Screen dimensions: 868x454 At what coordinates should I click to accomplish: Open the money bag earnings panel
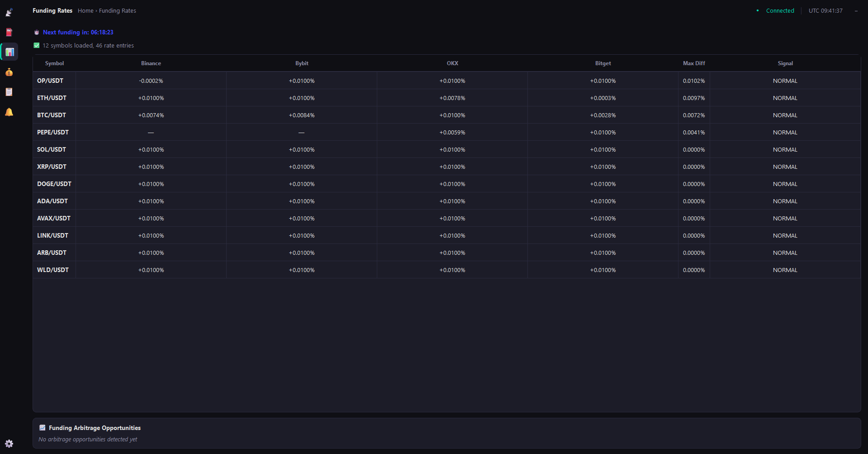(x=9, y=72)
